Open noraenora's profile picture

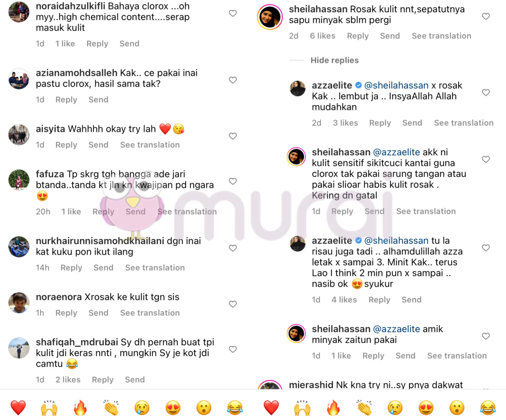pos(19,302)
